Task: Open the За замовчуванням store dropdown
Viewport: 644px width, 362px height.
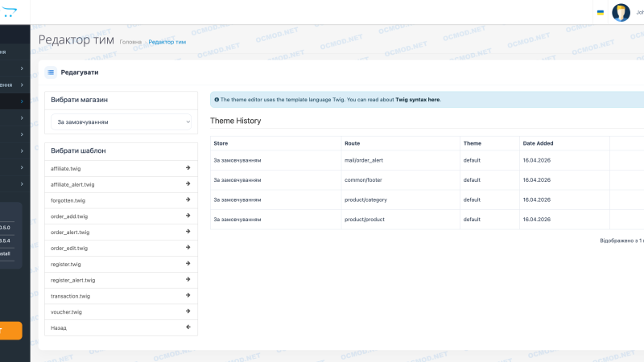Action: point(122,122)
